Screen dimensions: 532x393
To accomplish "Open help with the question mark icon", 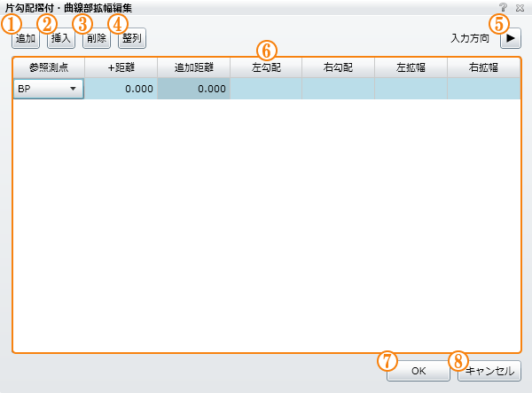I will tap(504, 7).
